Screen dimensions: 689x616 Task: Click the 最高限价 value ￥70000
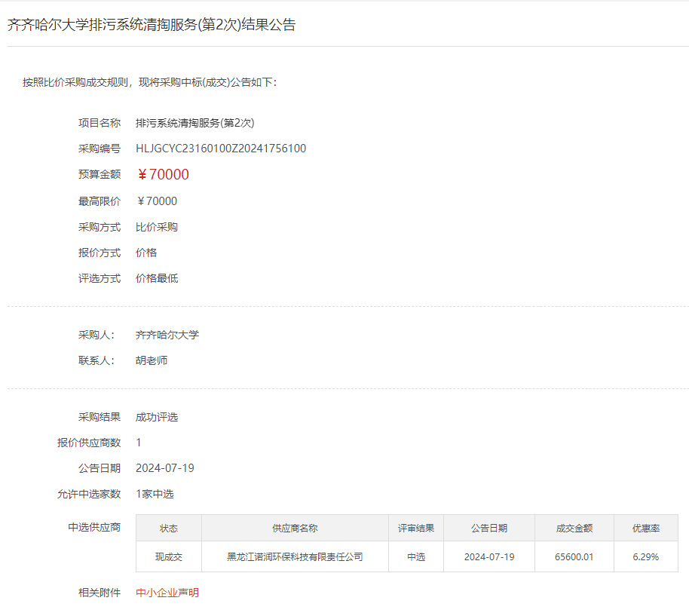[x=157, y=201]
